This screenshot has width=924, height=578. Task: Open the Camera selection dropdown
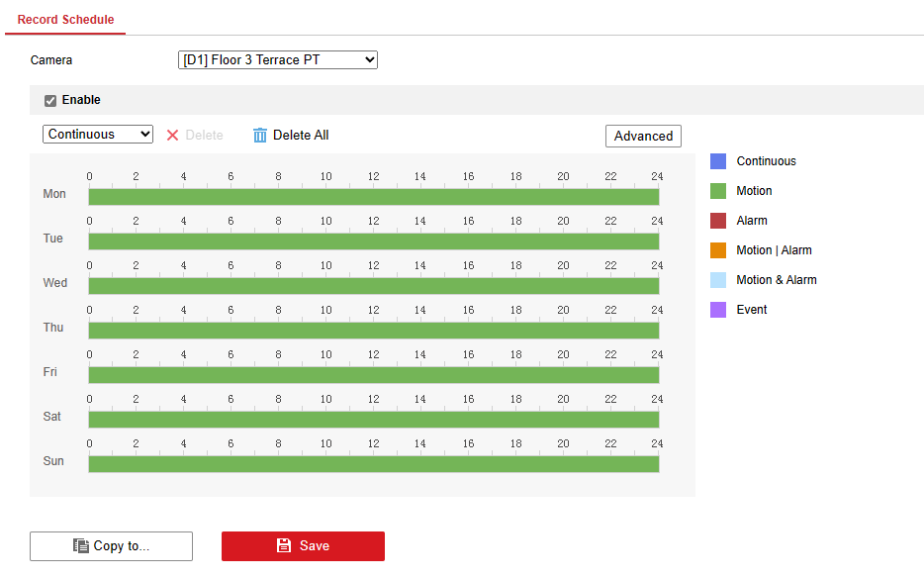[x=278, y=60]
